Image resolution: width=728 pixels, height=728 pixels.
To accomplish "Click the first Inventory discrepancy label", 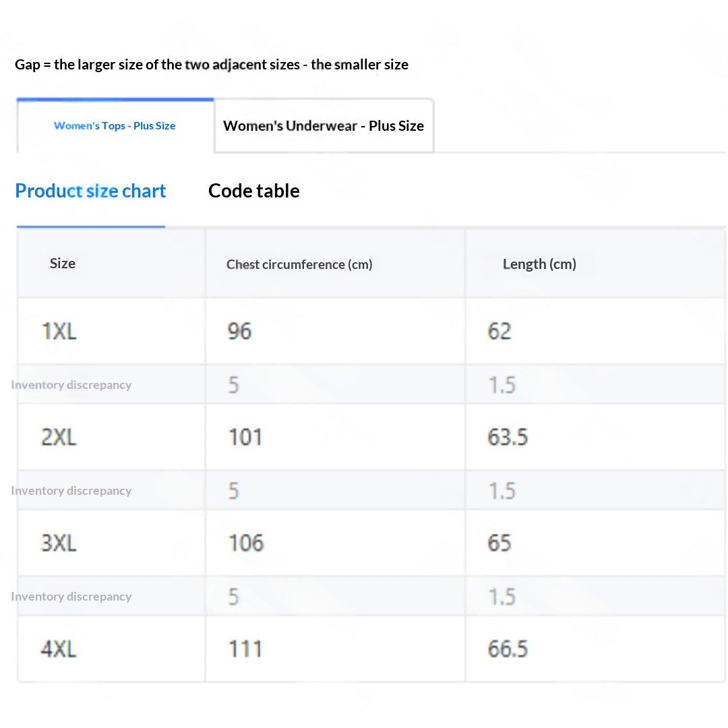I will (x=71, y=385).
